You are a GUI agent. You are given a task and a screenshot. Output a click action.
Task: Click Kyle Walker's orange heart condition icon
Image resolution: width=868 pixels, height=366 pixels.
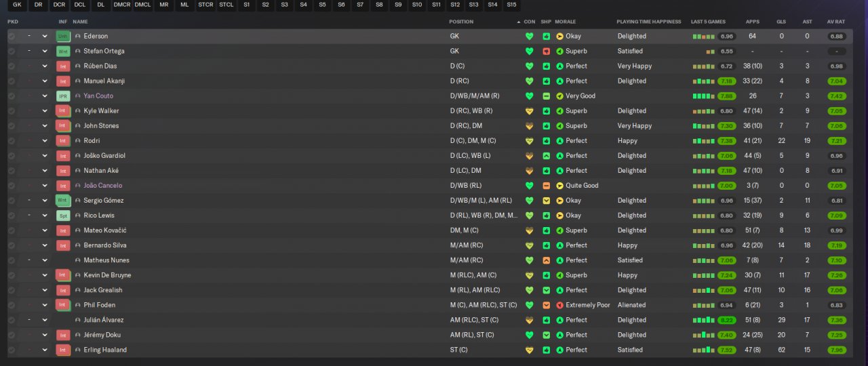530,110
